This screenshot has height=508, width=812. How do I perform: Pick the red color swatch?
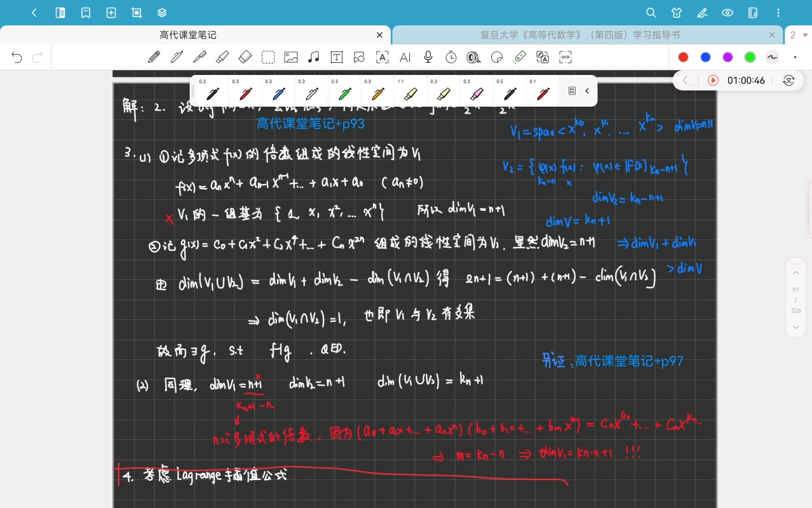[x=683, y=57]
